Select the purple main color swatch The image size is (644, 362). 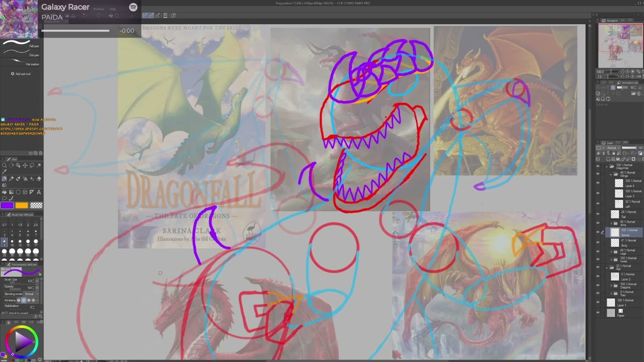tap(7, 205)
